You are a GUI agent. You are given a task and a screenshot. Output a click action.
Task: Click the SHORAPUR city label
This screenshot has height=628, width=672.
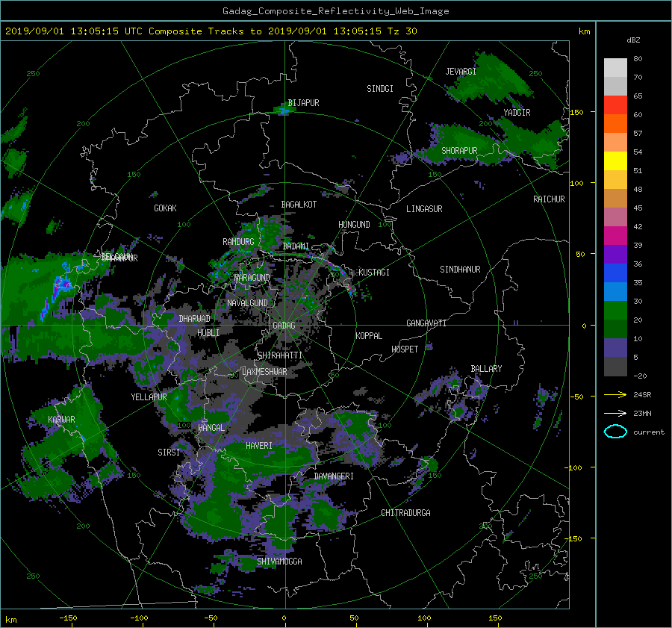click(x=459, y=151)
